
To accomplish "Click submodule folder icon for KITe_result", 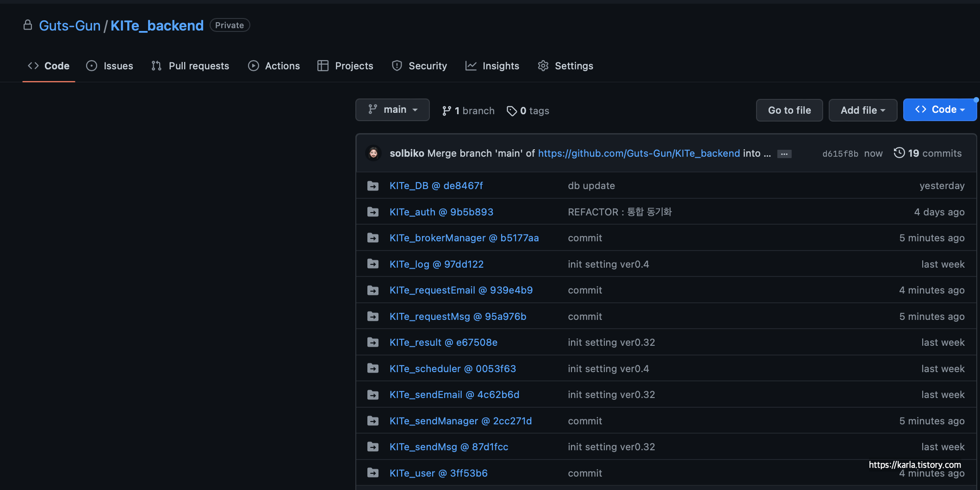I will tap(373, 342).
